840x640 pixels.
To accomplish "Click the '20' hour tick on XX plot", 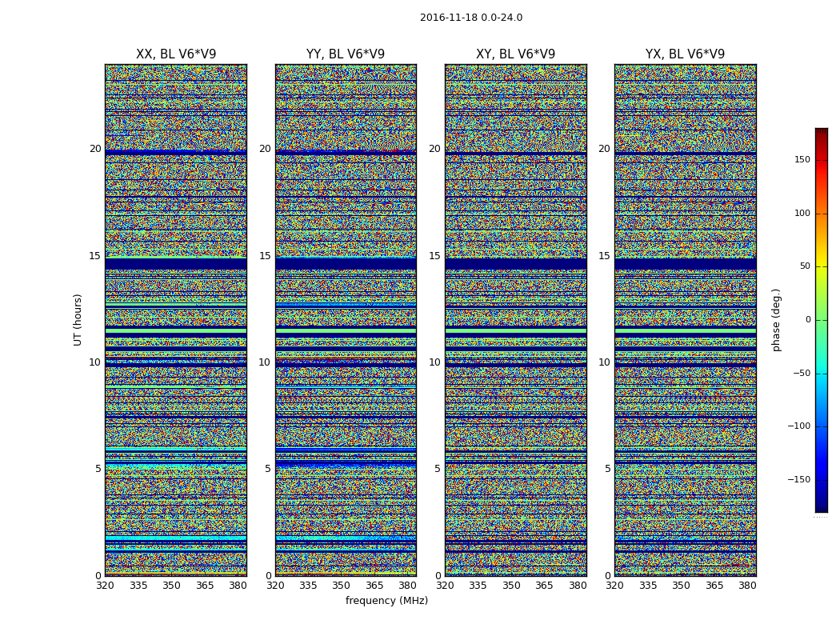I will point(95,149).
